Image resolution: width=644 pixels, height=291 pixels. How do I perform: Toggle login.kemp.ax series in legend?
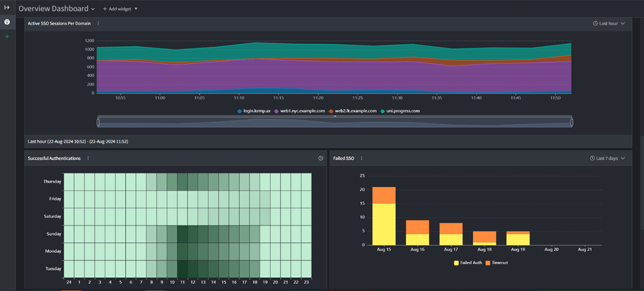click(254, 111)
